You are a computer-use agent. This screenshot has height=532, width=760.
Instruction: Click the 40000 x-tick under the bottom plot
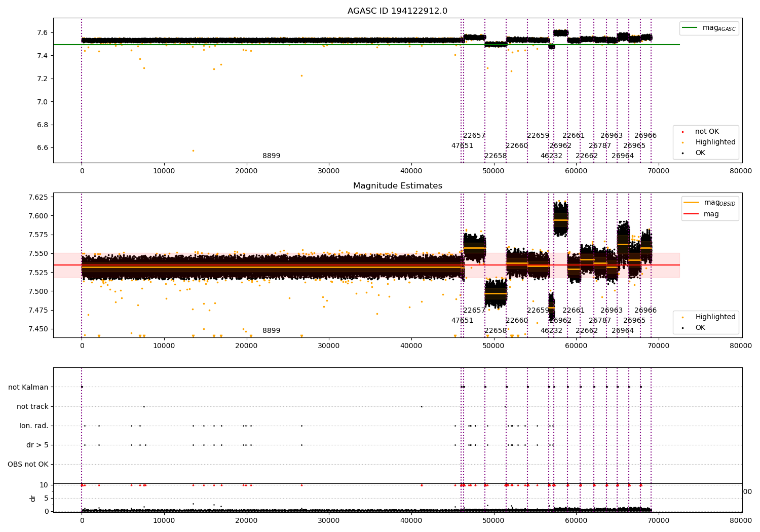point(411,520)
